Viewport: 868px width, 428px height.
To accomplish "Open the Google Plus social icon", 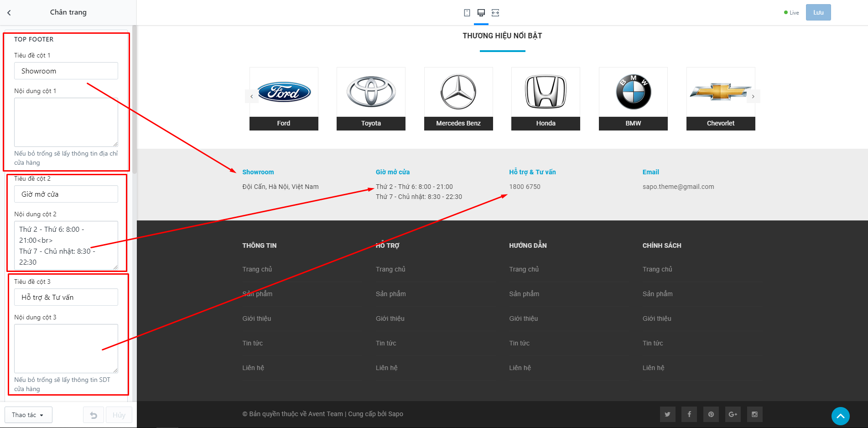I will (x=733, y=414).
